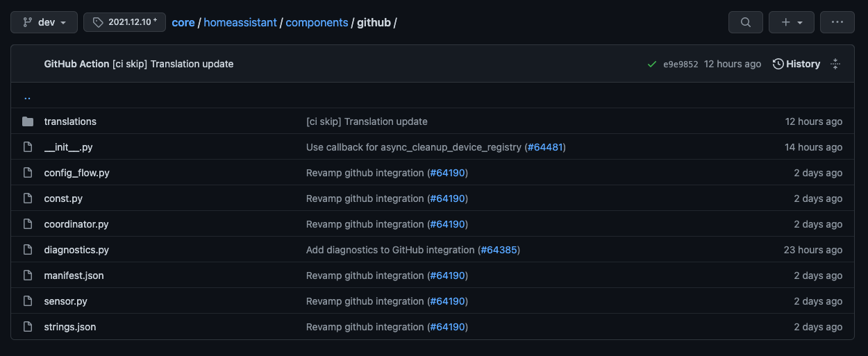Click the file icon beside config_flow.py
This screenshot has width=868, height=356.
(28, 173)
